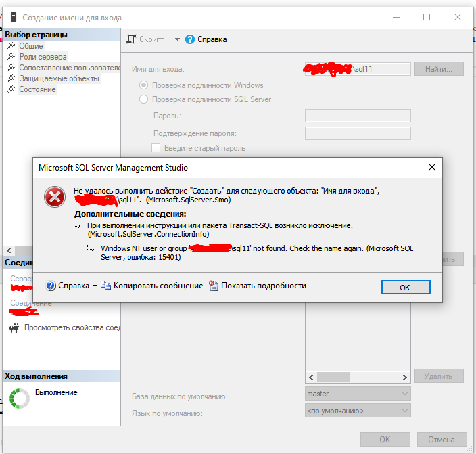Select the Общие page
The width and height of the screenshot is (476, 454).
[x=31, y=46]
